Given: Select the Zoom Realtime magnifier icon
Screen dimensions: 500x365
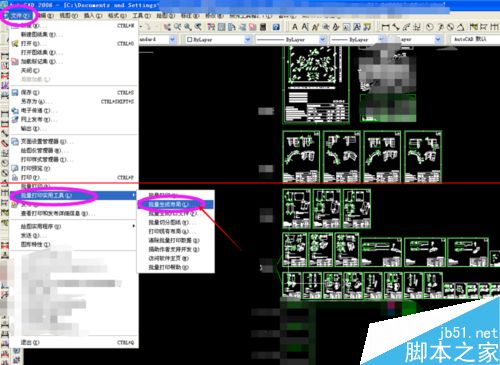Looking at the screenshot, I should tap(177, 27).
